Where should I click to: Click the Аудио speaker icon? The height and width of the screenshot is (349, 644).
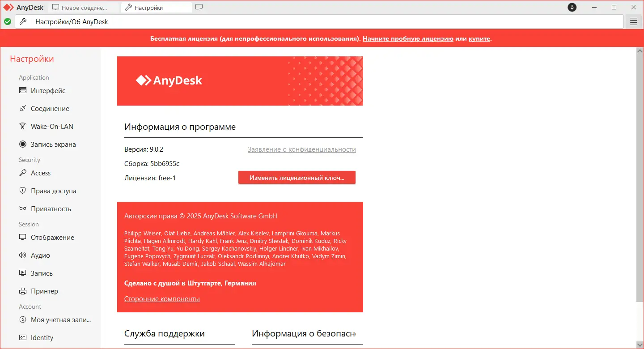[x=23, y=255]
